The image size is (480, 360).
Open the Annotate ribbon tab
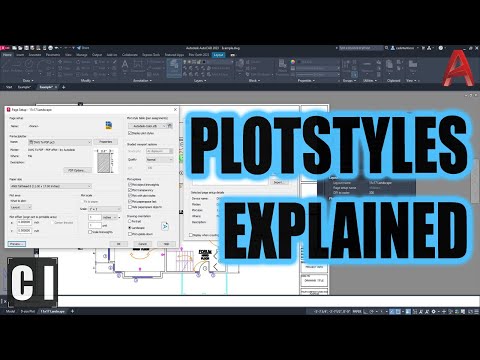pyautogui.click(x=35, y=55)
